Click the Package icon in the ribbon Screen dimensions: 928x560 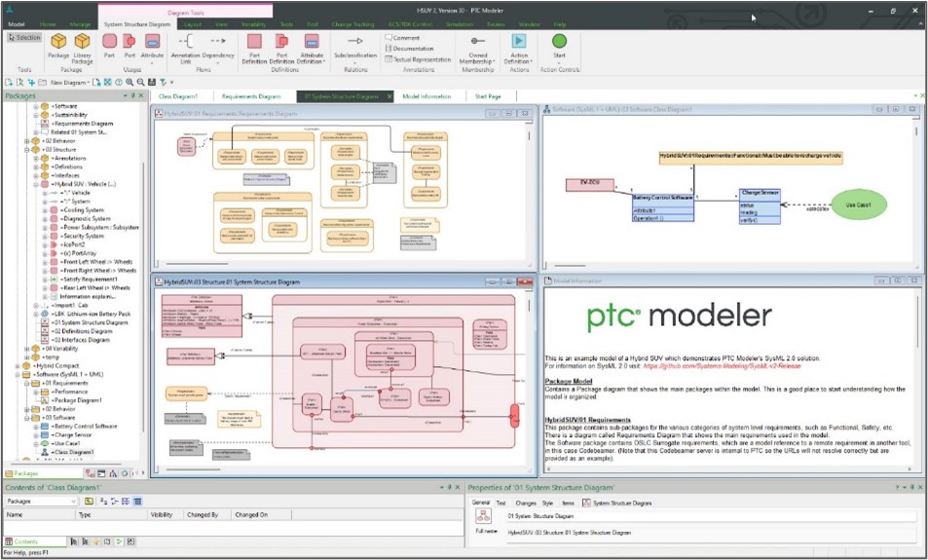[58, 45]
